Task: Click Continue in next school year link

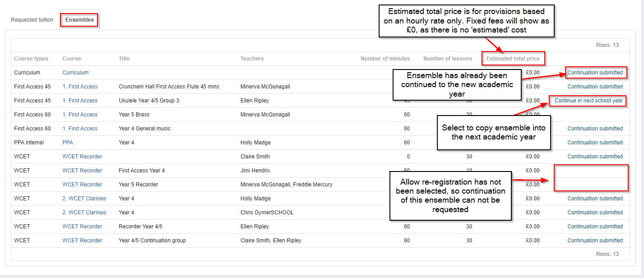Action: [588, 101]
